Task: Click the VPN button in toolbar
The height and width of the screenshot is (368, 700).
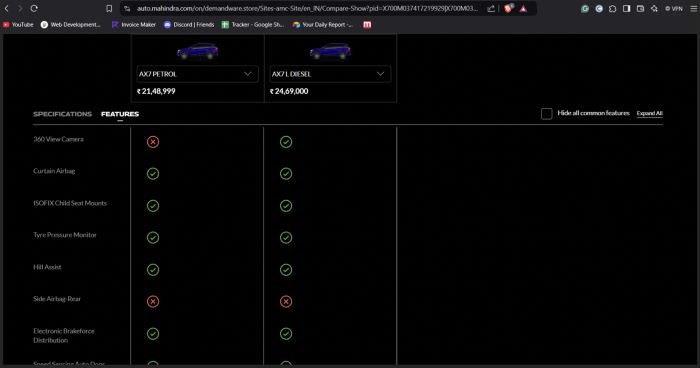Action: click(x=674, y=8)
